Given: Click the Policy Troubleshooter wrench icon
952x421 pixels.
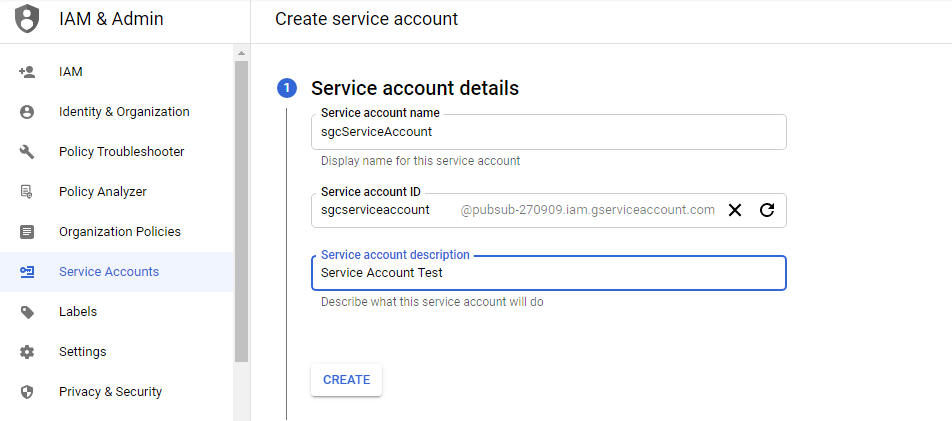Looking at the screenshot, I should pos(27,152).
